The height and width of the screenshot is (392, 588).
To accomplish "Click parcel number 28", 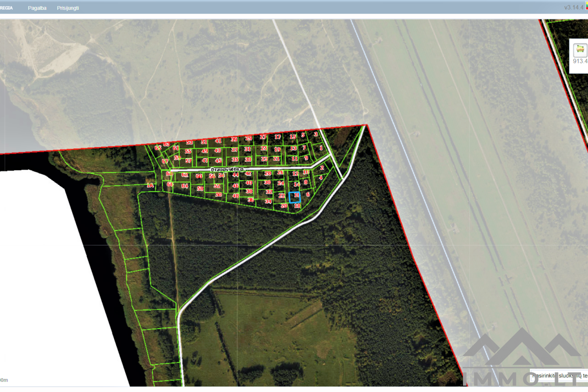I will coord(268,173).
